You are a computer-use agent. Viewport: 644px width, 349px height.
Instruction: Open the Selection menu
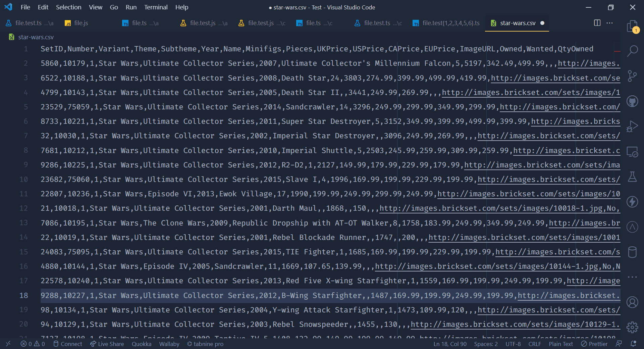point(68,7)
